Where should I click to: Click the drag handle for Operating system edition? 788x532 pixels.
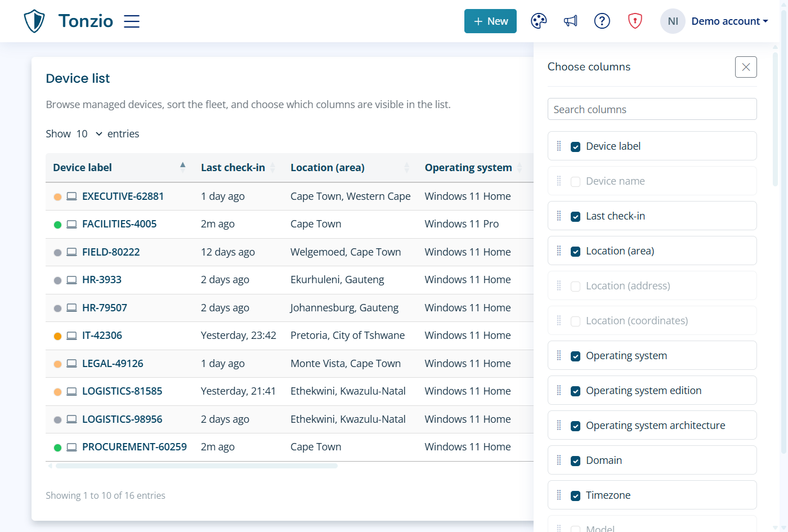click(x=559, y=391)
